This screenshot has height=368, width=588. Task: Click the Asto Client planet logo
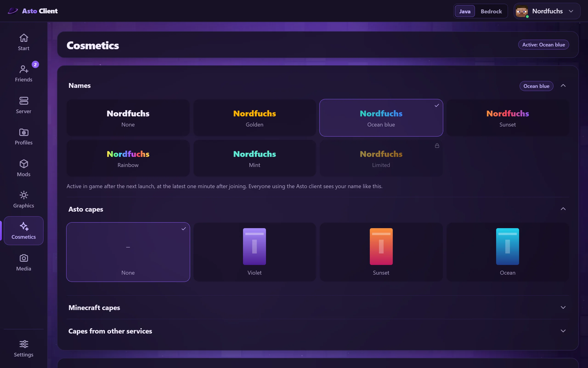click(x=13, y=11)
